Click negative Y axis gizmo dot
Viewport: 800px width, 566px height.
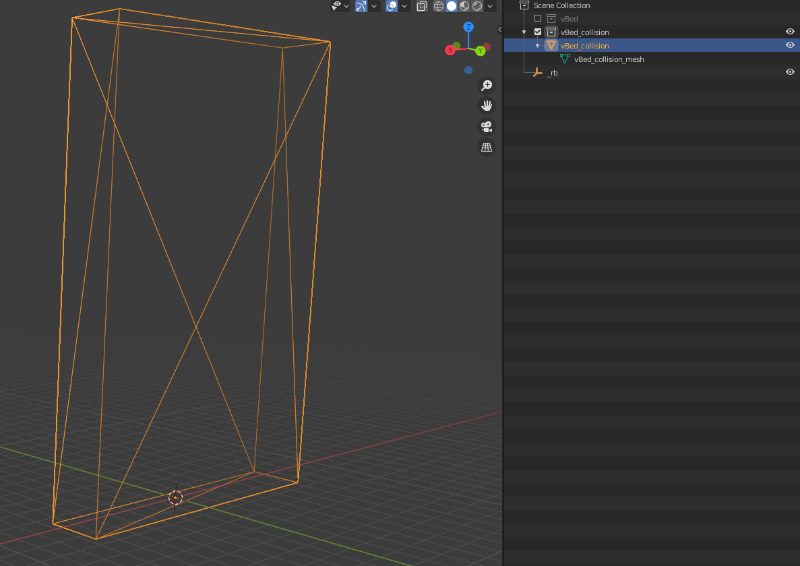pyautogui.click(x=457, y=45)
